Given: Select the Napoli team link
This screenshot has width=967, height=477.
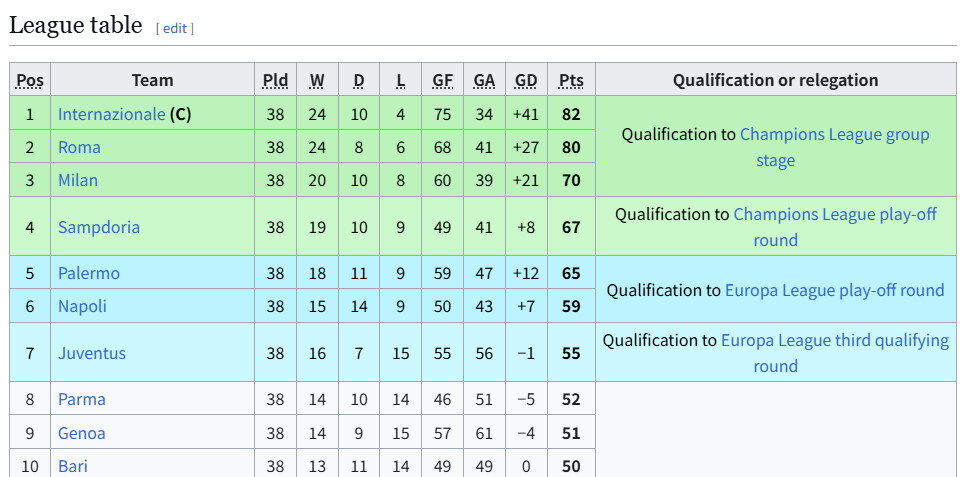Looking at the screenshot, I should click(x=82, y=306).
